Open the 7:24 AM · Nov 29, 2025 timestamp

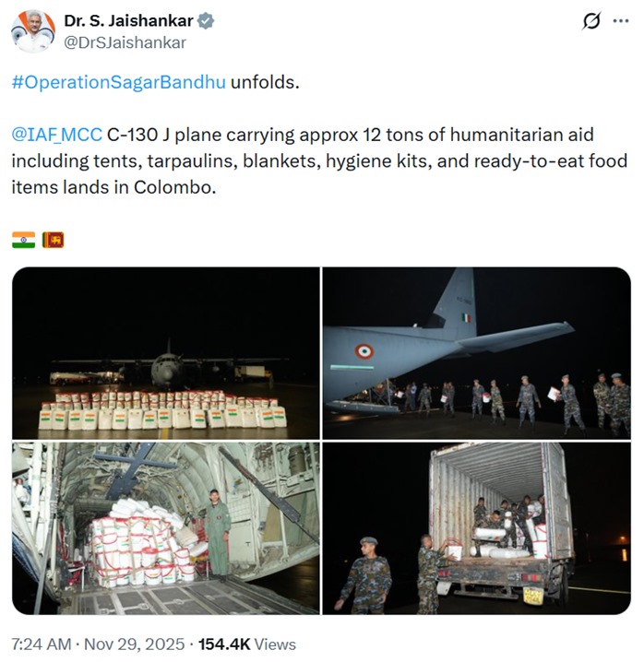point(98,644)
